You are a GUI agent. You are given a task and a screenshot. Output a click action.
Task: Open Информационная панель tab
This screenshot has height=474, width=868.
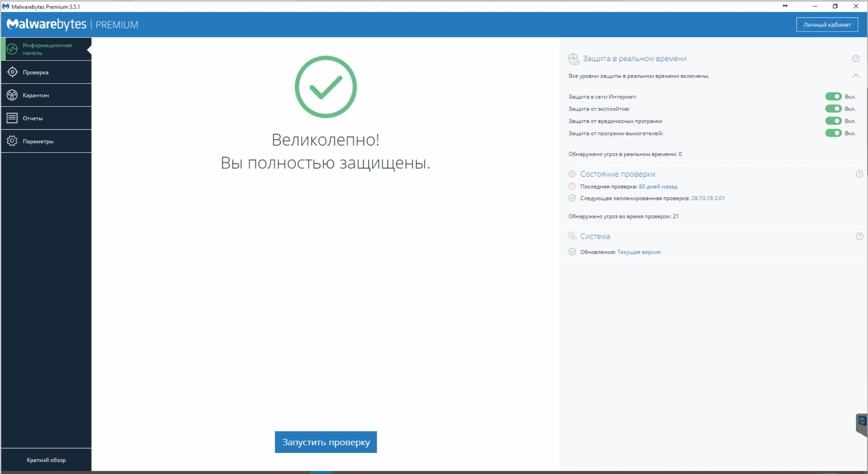[x=46, y=49]
